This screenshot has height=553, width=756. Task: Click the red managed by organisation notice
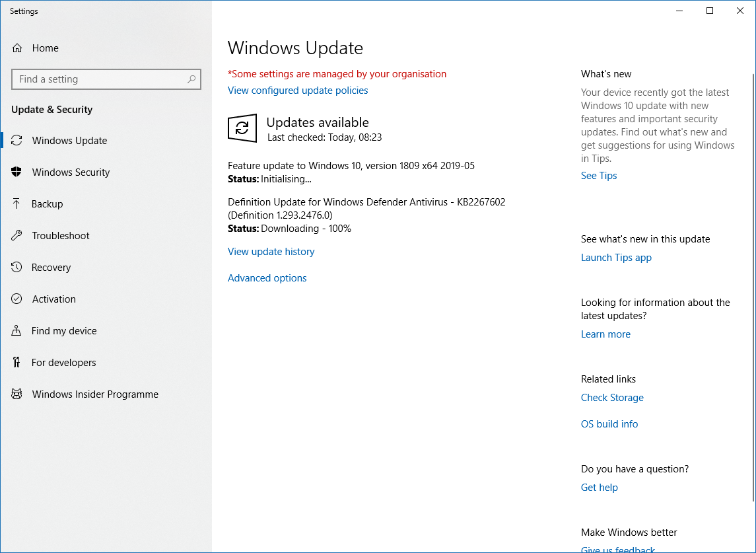pos(337,74)
